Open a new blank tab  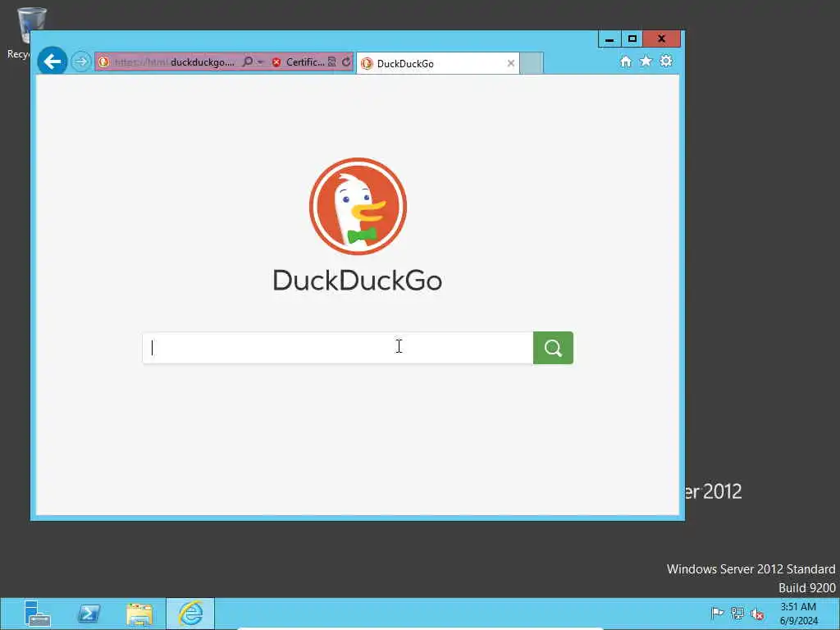tap(532, 63)
